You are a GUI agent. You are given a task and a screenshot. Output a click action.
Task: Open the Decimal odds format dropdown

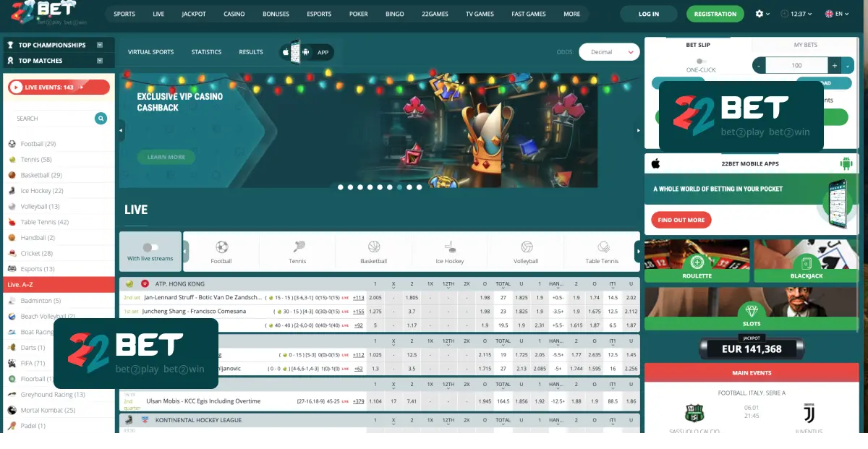[x=609, y=52]
